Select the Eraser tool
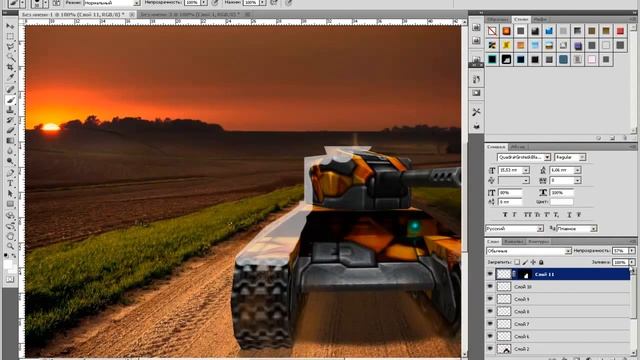The width and height of the screenshot is (640, 360). click(x=10, y=130)
